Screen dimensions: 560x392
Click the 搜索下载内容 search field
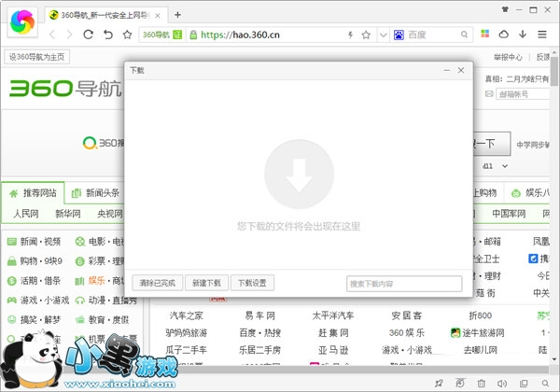click(403, 283)
